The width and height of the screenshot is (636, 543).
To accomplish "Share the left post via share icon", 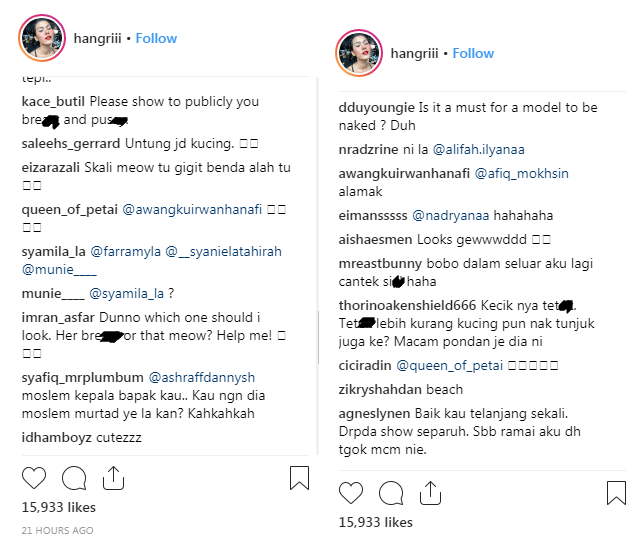I will tap(113, 477).
